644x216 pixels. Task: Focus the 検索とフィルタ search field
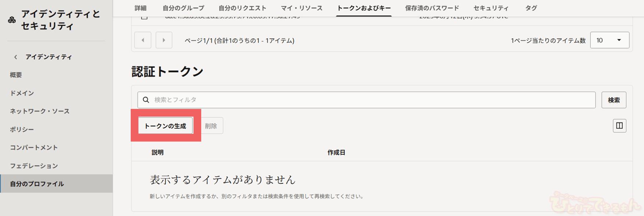point(371,100)
